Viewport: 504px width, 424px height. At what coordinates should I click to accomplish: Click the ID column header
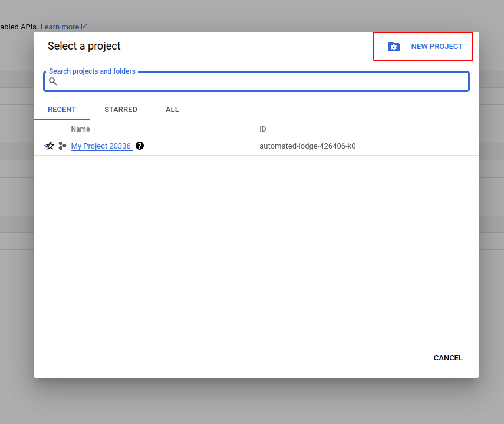pos(263,129)
